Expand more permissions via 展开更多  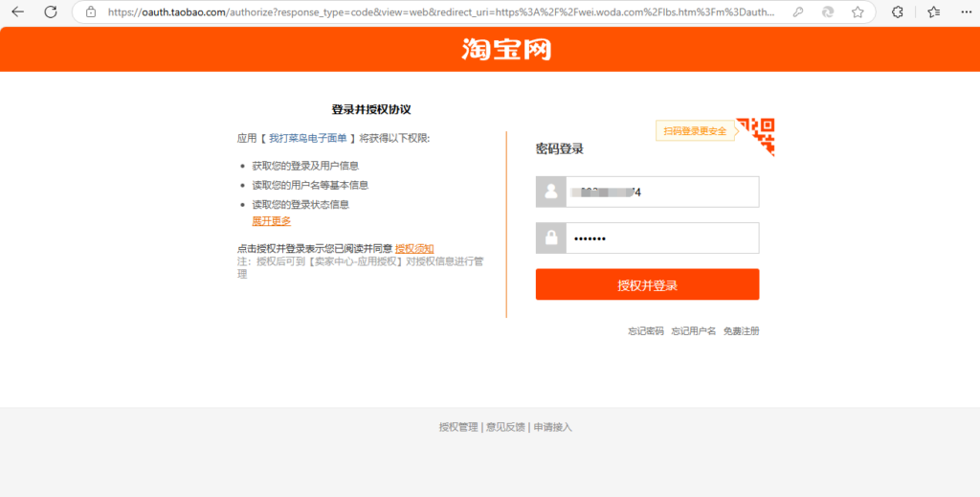271,220
